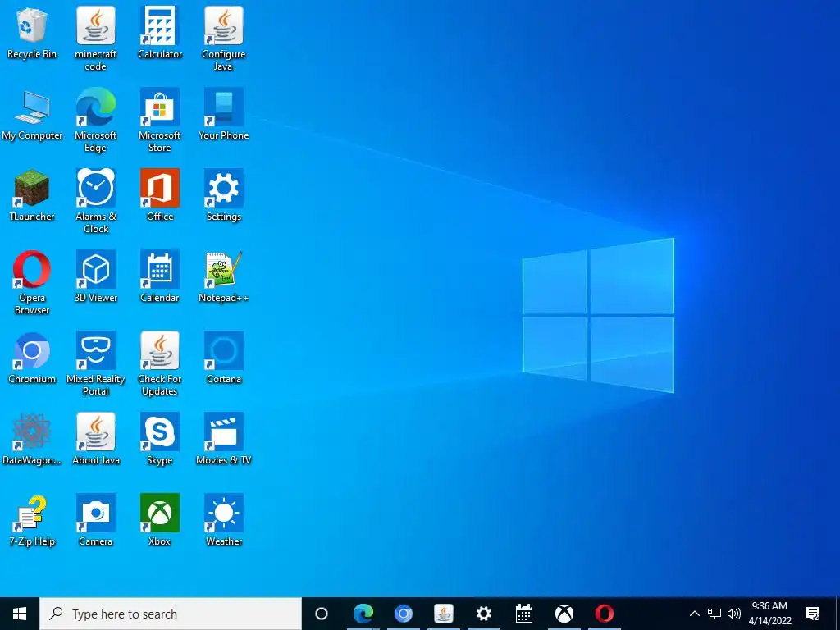Image resolution: width=840 pixels, height=630 pixels.
Task: Switch to Microsoft Edge in taskbar
Action: pos(363,614)
